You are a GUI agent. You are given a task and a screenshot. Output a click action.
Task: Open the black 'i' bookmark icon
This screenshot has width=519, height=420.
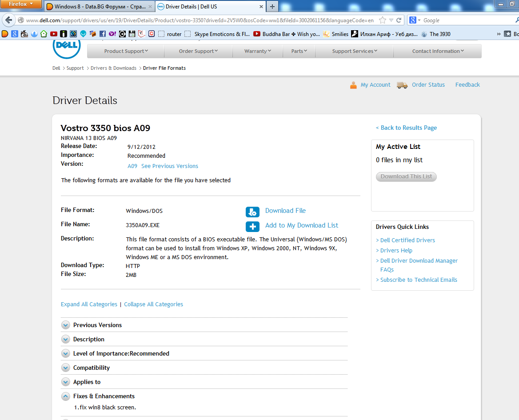tap(64, 34)
